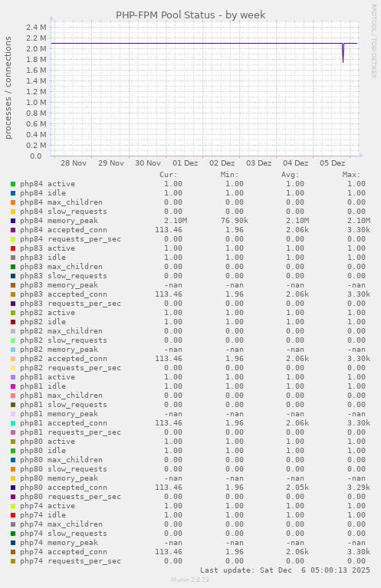
Task: Click the php74 idle legend label
Action: click(43, 515)
